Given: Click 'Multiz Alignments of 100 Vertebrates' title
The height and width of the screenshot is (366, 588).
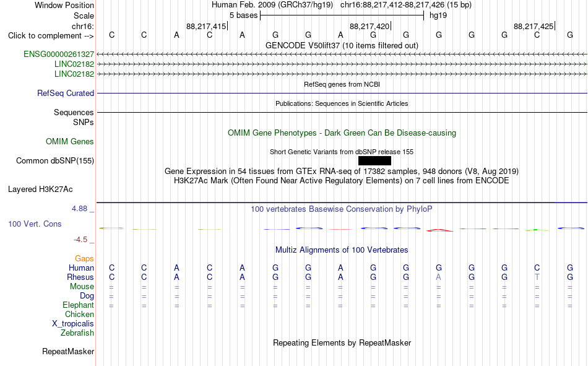Looking at the screenshot, I should point(342,250).
